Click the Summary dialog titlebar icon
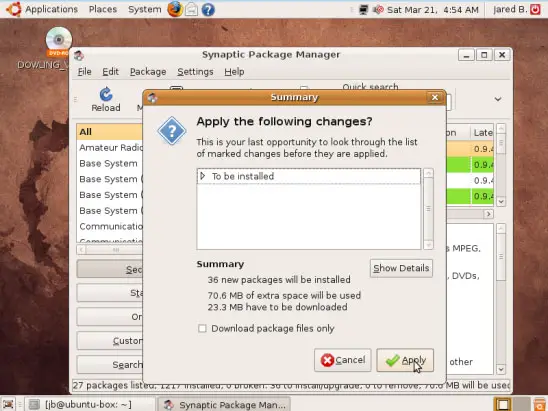 click(152, 98)
